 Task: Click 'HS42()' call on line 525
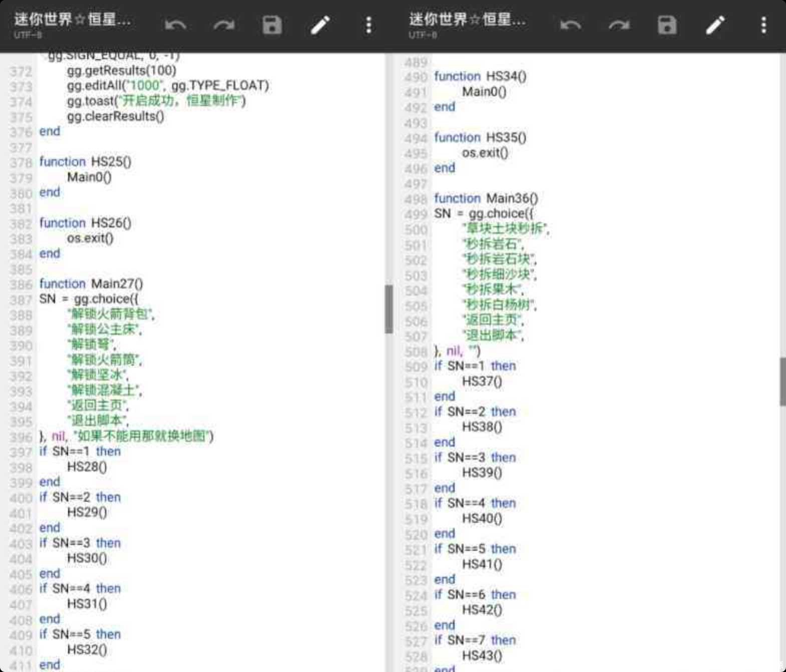pyautogui.click(x=482, y=610)
